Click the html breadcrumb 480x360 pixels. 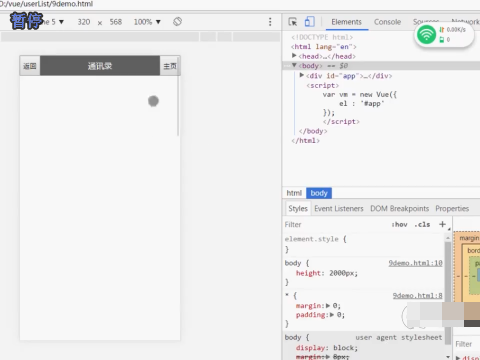[x=294, y=193]
